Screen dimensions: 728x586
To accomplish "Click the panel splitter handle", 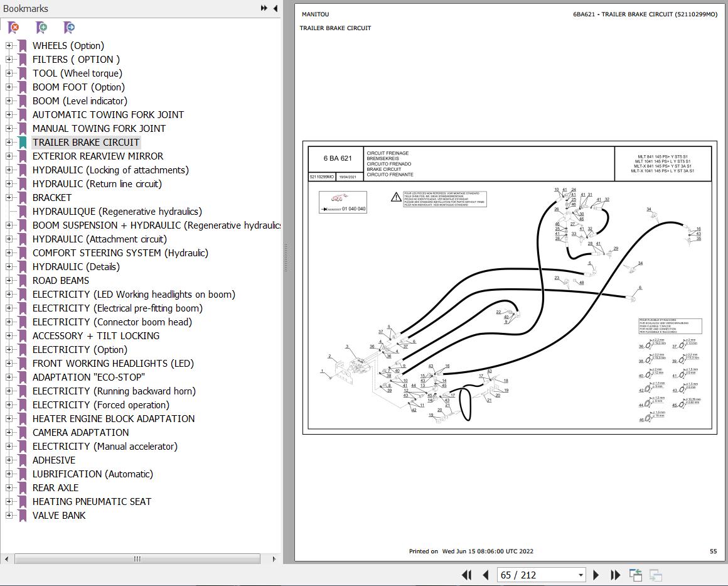I will click(286, 258).
